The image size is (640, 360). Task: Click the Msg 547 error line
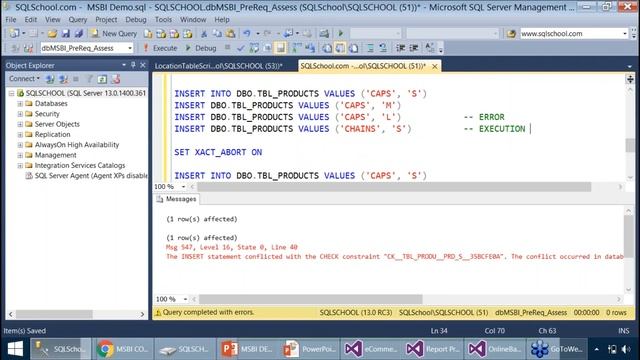pos(231,247)
